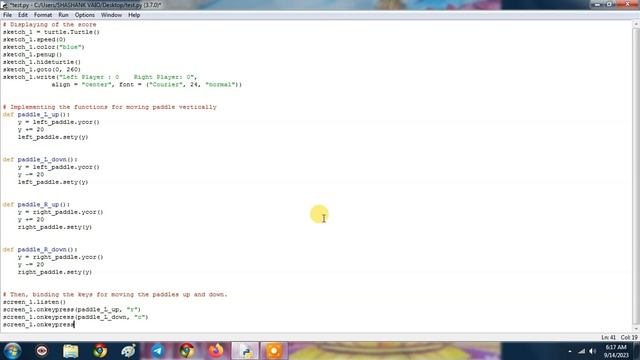
Task: Open the File menu
Action: [x=7, y=15]
